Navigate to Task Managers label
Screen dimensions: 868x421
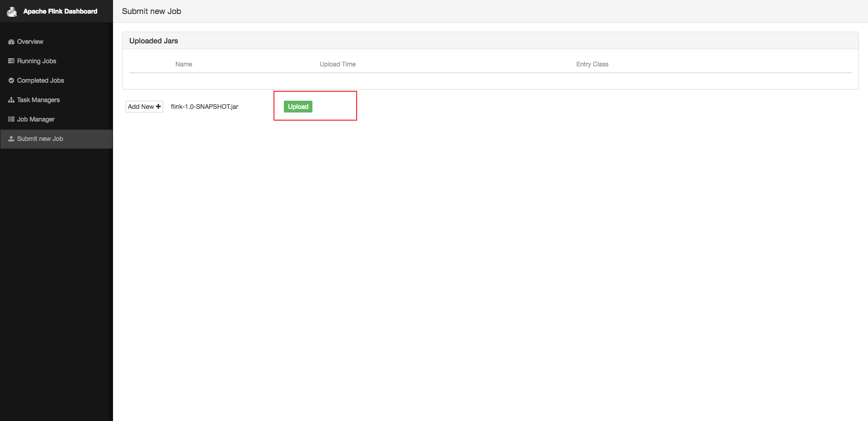pyautogui.click(x=38, y=100)
